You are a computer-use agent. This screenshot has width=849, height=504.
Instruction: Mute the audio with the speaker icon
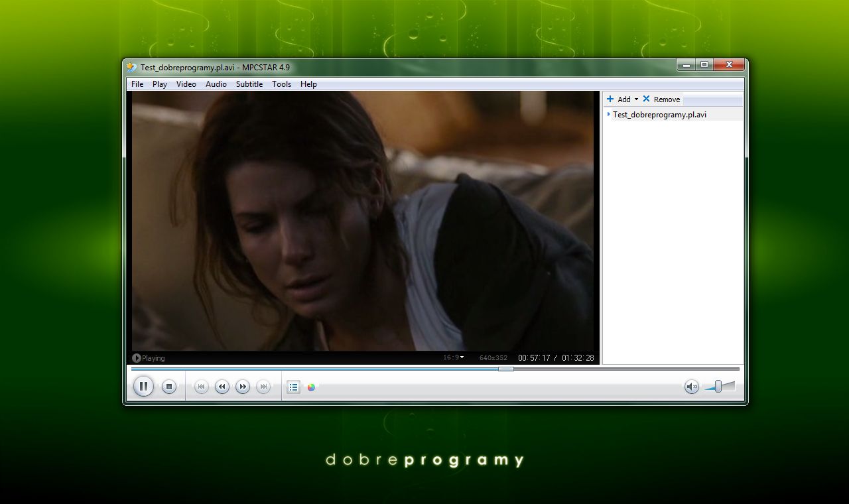click(692, 387)
